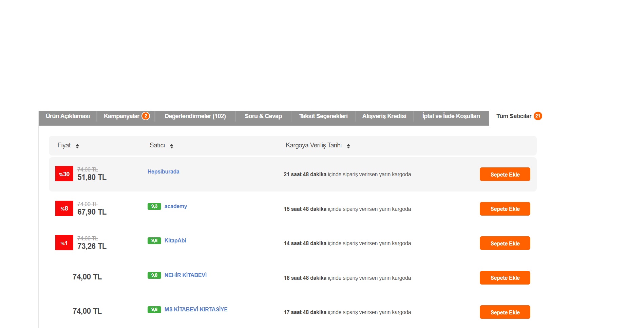Sort by Kargoya Veriliş Tarihi arrows
The width and height of the screenshot is (644, 328).
pyautogui.click(x=348, y=146)
